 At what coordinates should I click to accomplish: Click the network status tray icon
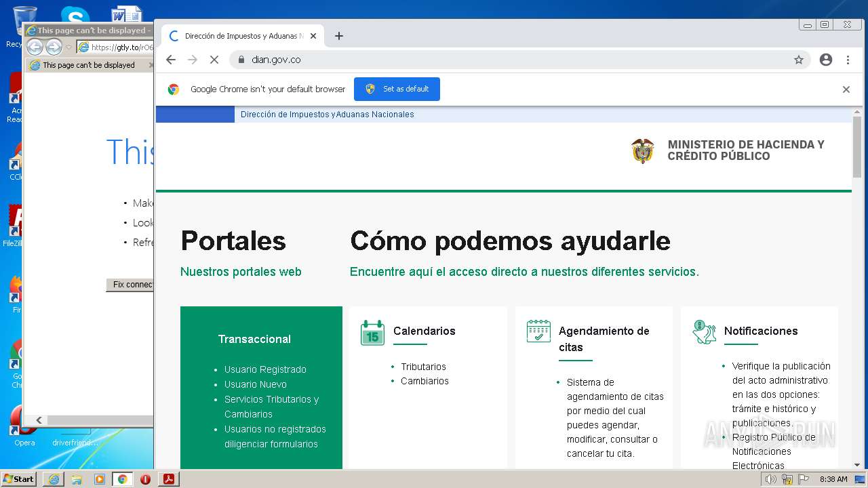787,479
